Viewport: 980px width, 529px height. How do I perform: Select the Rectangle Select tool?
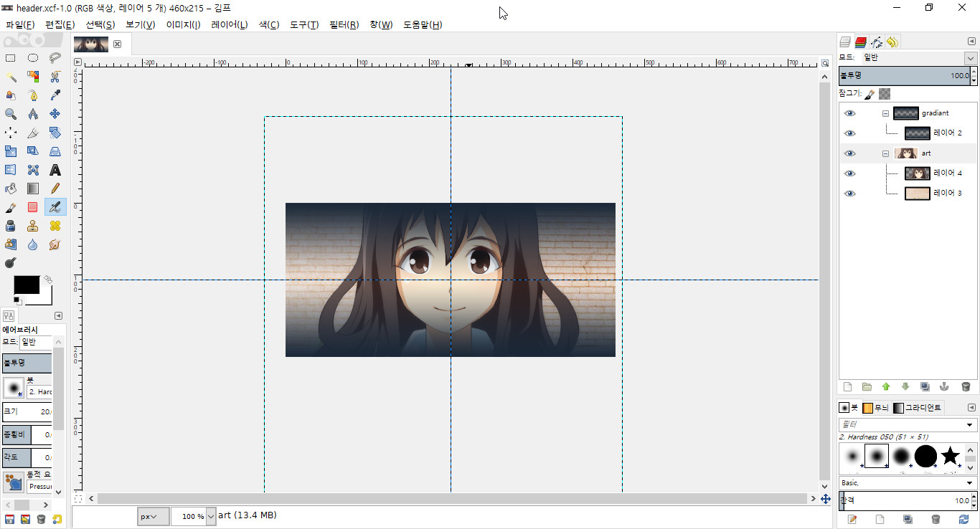(x=11, y=58)
